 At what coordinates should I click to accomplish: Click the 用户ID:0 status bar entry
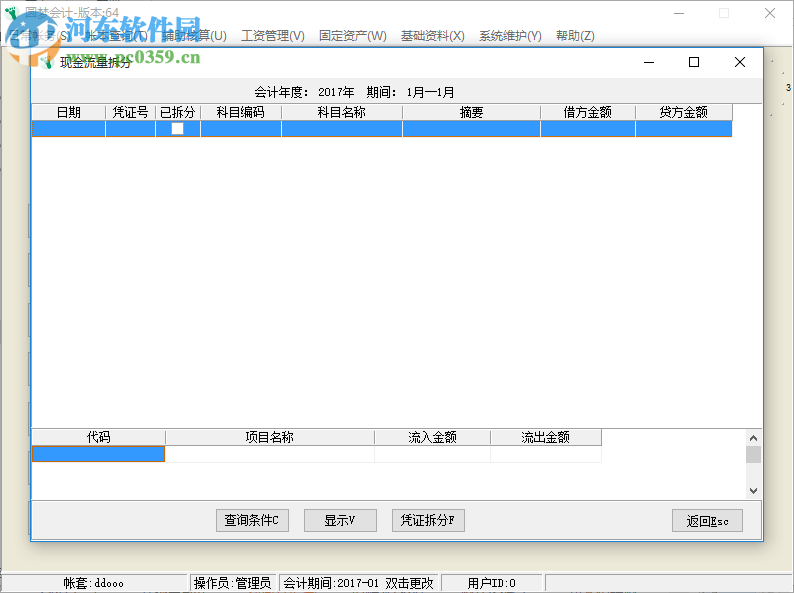[491, 583]
